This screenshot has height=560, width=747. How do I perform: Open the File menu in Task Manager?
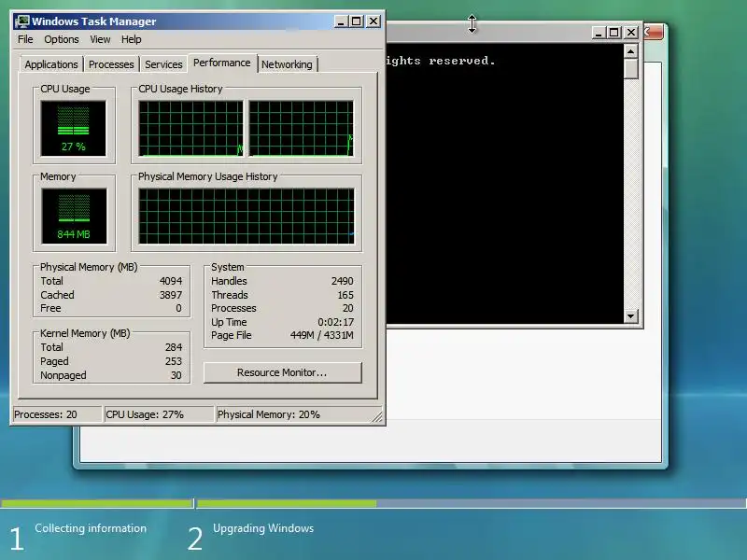pos(25,39)
